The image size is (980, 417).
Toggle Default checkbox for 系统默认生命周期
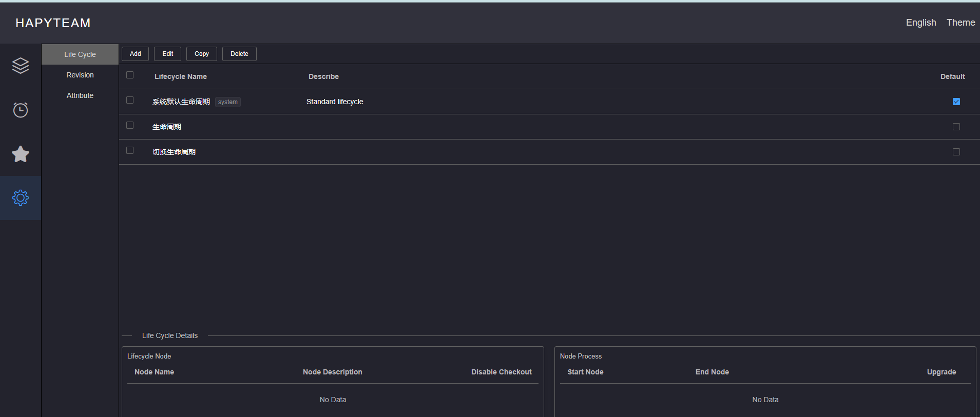956,102
